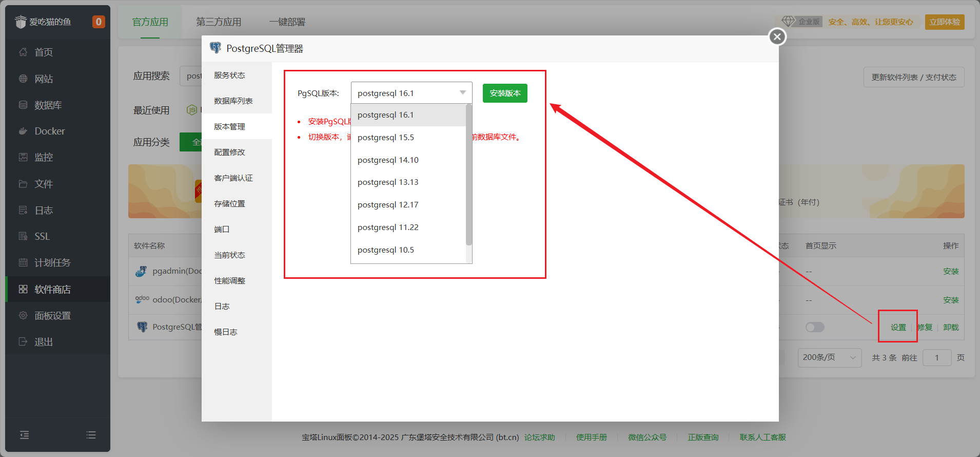The height and width of the screenshot is (457, 980).
Task: Open the slow log menu item
Action: 226,332
